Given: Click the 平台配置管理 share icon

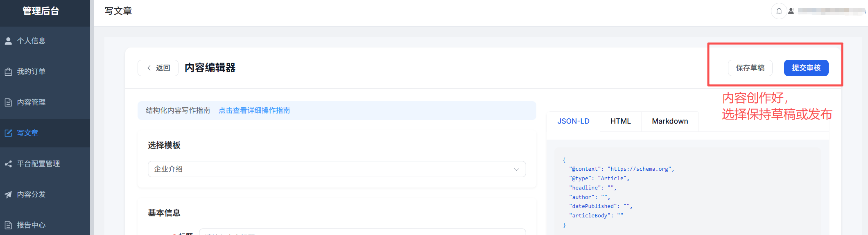Looking at the screenshot, I should [x=8, y=164].
